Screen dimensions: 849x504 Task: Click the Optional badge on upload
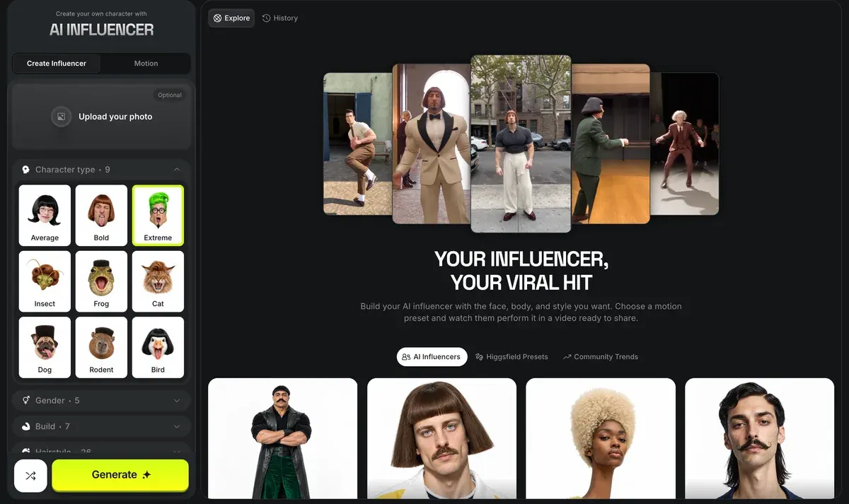pos(170,95)
